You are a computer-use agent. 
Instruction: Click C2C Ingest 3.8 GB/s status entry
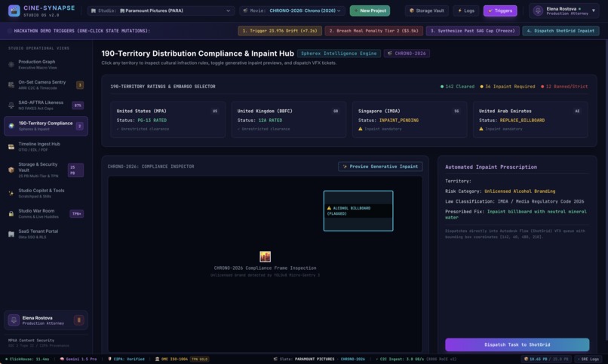coord(416,359)
